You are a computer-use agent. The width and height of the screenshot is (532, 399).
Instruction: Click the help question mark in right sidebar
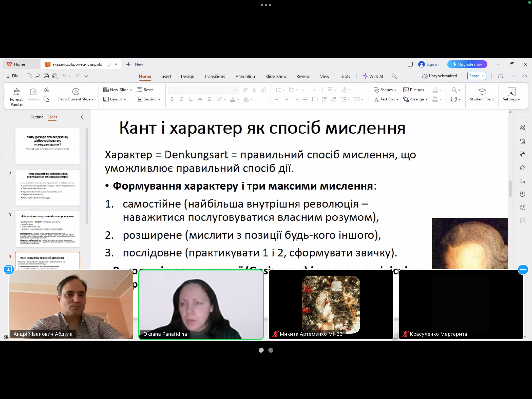click(523, 208)
